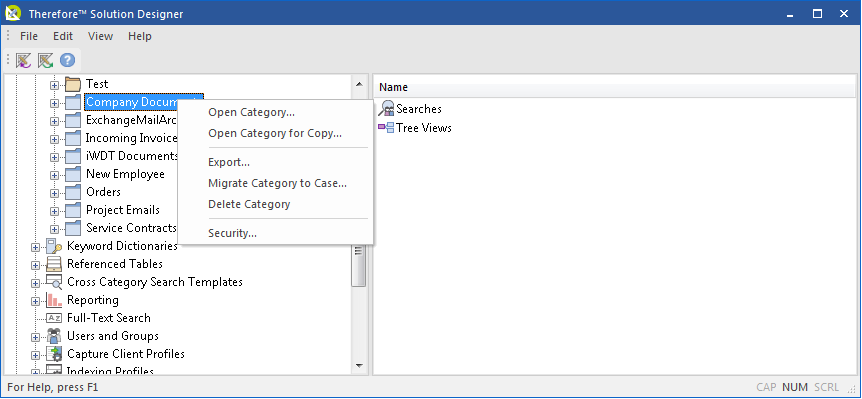The width and height of the screenshot is (862, 399).
Task: Select the Tree Views item text
Action: coord(424,128)
